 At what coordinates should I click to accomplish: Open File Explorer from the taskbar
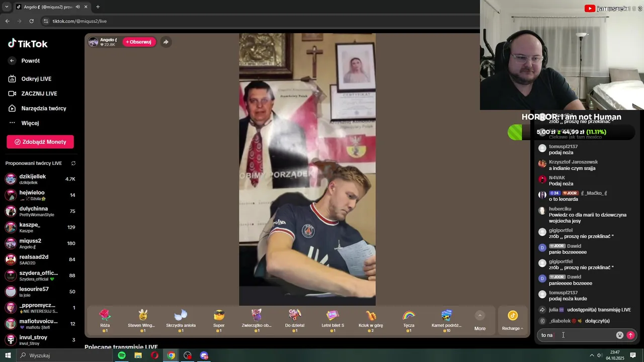coord(138,355)
